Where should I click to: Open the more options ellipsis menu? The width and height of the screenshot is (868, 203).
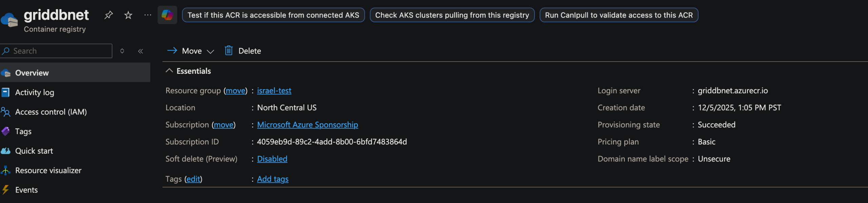pos(148,15)
